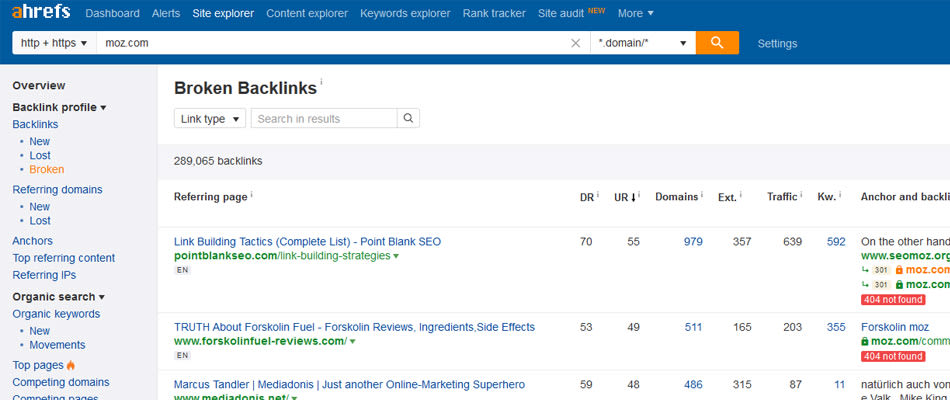Viewport: 950px width, 400px height.
Task: Open Competing domains in sidebar
Action: 61,382
